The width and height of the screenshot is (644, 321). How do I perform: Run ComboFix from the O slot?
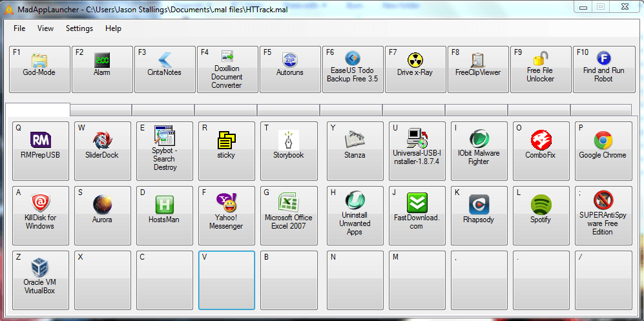pyautogui.click(x=541, y=151)
